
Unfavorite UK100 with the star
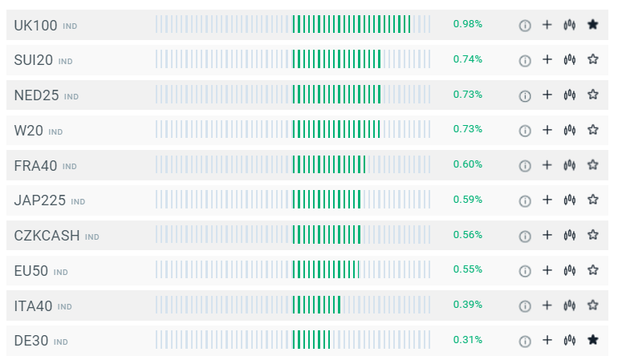pos(593,25)
